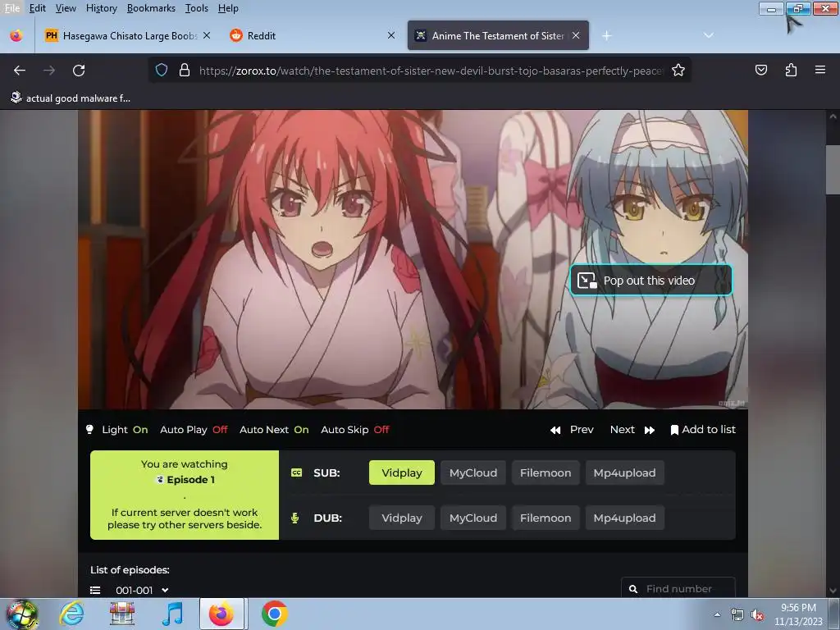Close the Hasegawa Chisato tab
Screen dimensions: 840x630
207,35
